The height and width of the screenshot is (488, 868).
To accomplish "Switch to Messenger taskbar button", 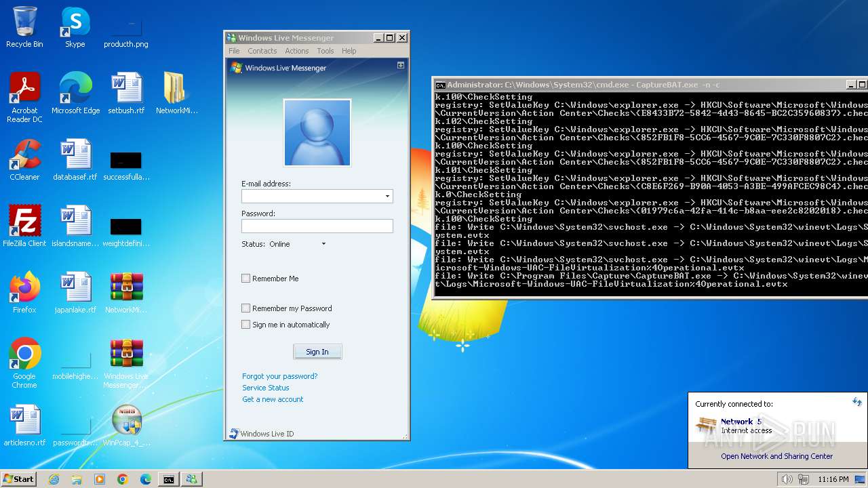I will 191,479.
